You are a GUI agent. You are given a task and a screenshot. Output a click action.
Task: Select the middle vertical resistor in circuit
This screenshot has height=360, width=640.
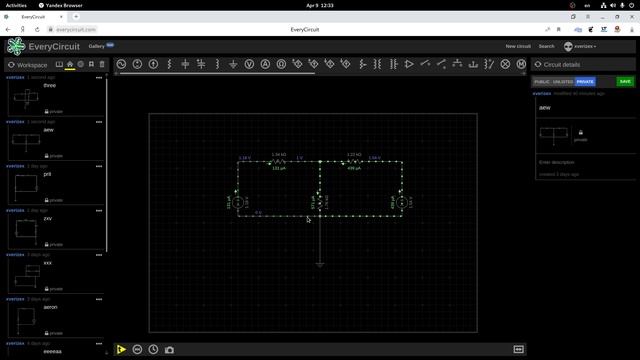(320, 202)
